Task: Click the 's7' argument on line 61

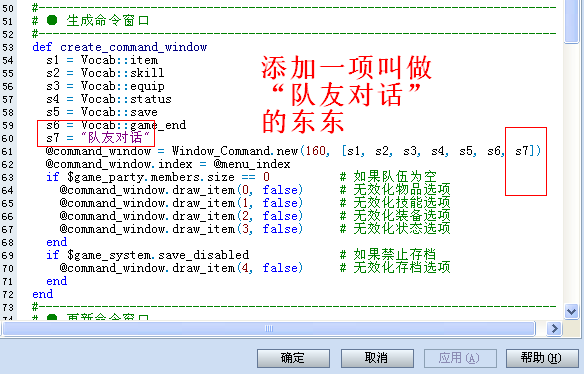Action: click(522, 151)
